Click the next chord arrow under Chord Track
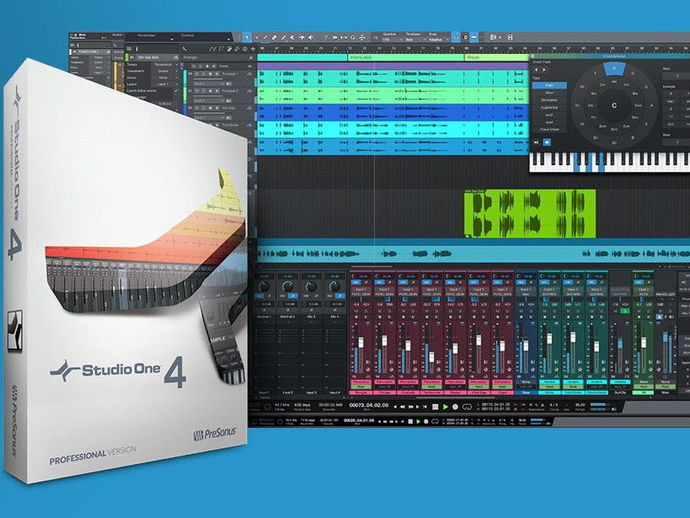The height and width of the screenshot is (518, 690). 544,70
